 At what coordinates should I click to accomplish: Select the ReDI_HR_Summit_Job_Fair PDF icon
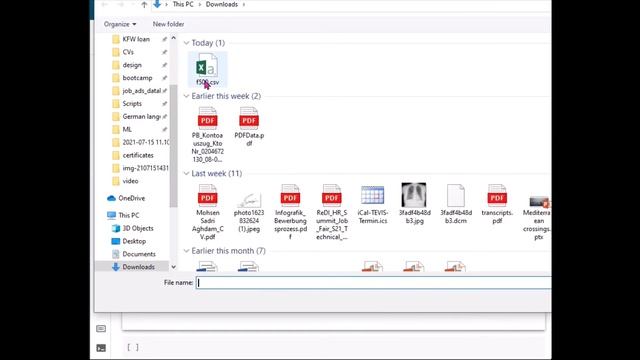(x=331, y=196)
